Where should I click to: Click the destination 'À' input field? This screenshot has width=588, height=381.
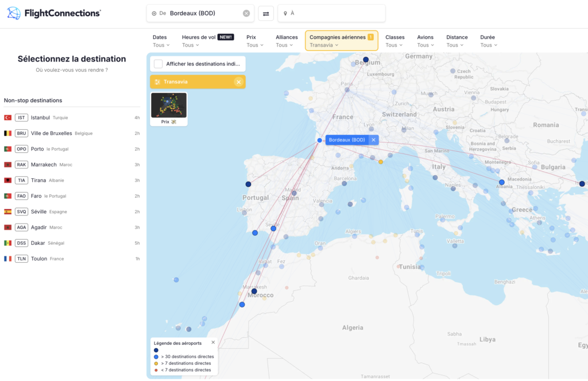click(x=331, y=13)
